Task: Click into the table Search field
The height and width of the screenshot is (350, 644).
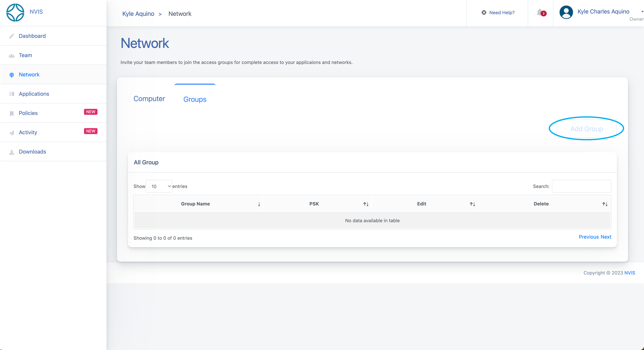Action: [x=581, y=186]
